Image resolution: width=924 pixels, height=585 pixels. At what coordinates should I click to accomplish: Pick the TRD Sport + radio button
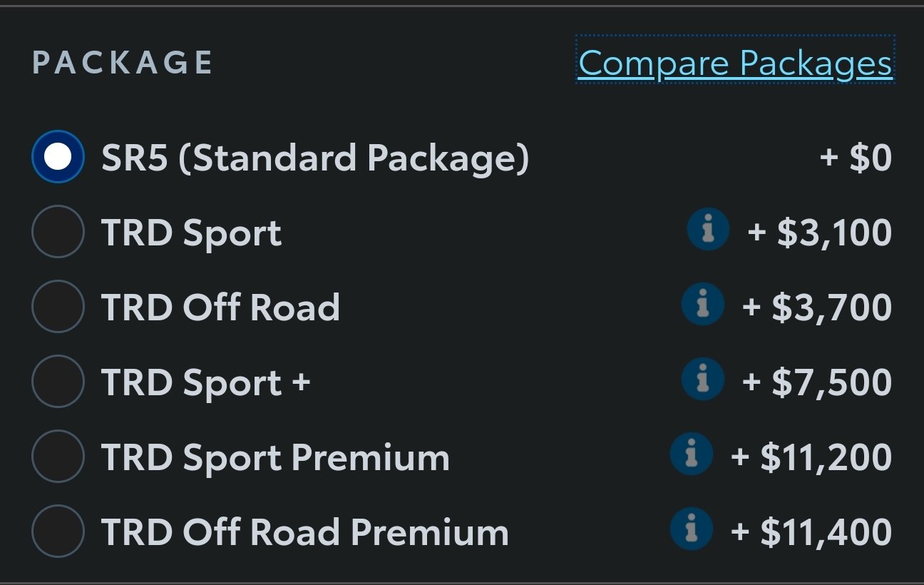(58, 381)
